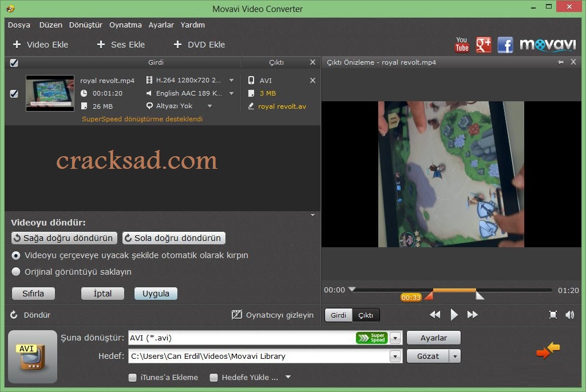Click the rewind button
The width and height of the screenshot is (586, 392).
tap(435, 315)
